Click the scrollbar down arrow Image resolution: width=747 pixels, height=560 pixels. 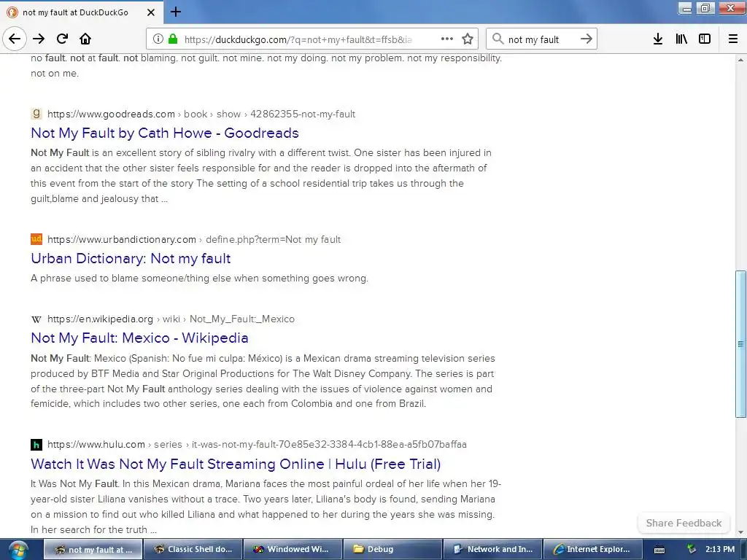740,532
